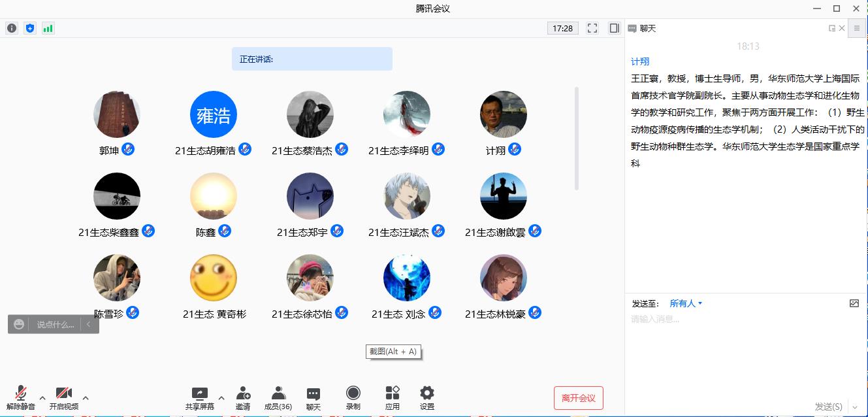The width and height of the screenshot is (868, 417).
Task: Expand video options arrow beside 开启视频
Action: (x=86, y=397)
